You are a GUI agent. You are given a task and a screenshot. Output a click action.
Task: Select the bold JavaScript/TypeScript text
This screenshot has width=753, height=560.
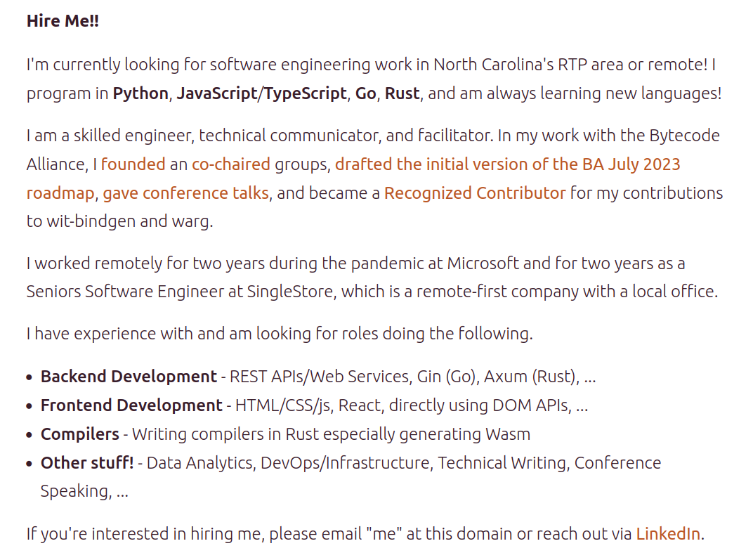pos(262,93)
